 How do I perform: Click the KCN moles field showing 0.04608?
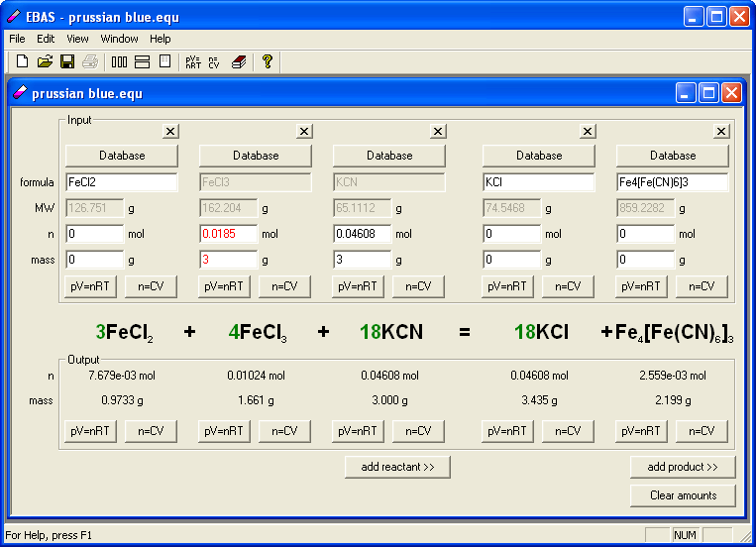362,234
